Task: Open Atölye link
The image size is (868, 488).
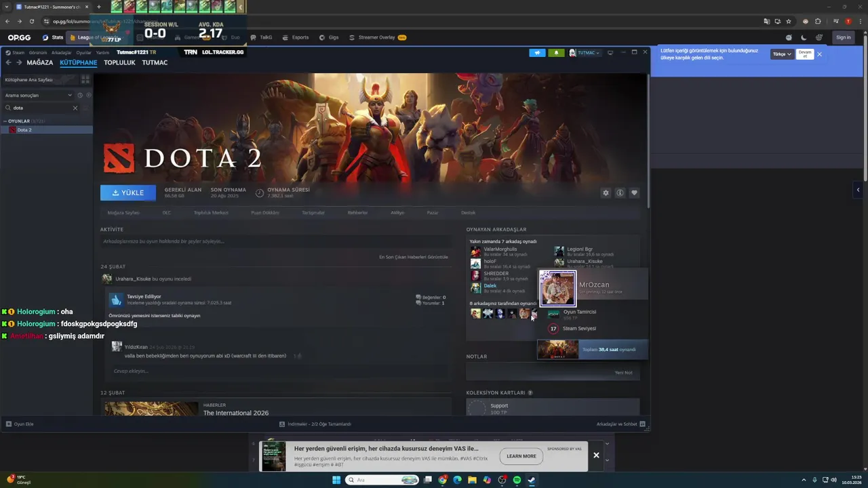Action: pyautogui.click(x=397, y=213)
